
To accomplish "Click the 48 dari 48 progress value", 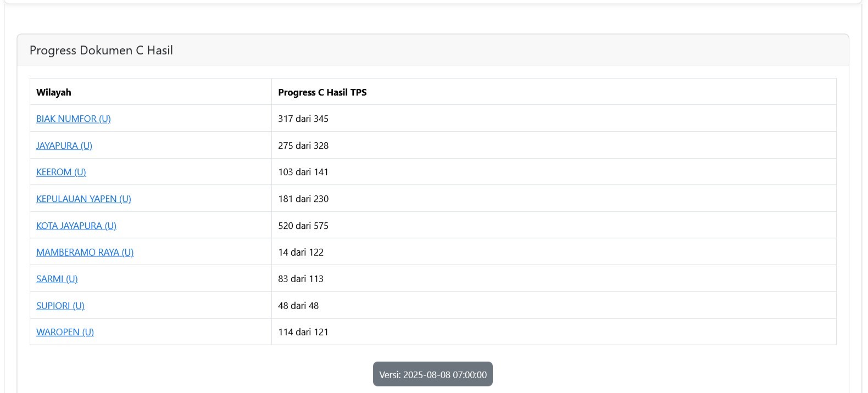I will 298,306.
